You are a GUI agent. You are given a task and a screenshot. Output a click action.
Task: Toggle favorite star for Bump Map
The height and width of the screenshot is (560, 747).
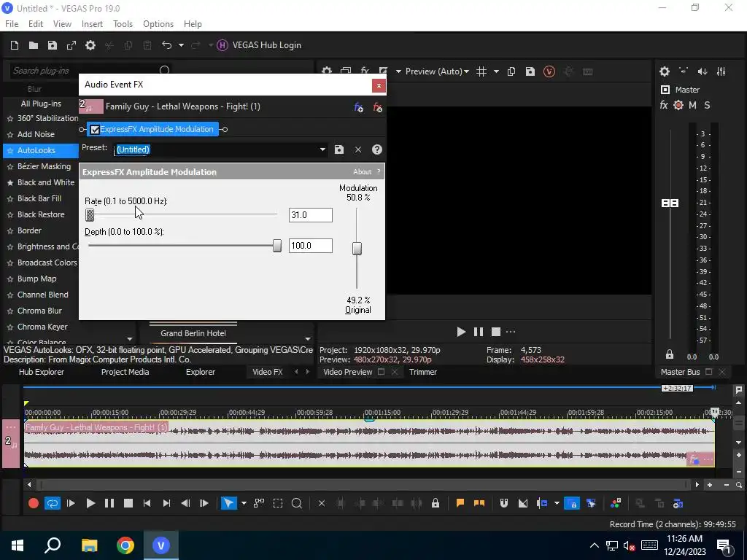tap(10, 279)
